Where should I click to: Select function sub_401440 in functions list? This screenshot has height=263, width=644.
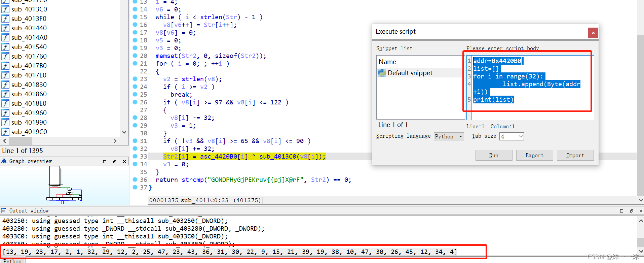[29, 28]
